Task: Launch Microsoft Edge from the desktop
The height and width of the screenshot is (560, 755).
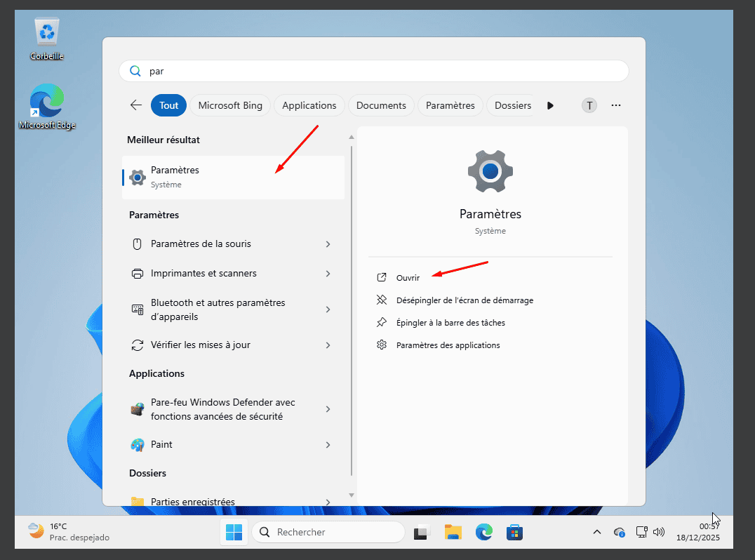Action: (46, 98)
